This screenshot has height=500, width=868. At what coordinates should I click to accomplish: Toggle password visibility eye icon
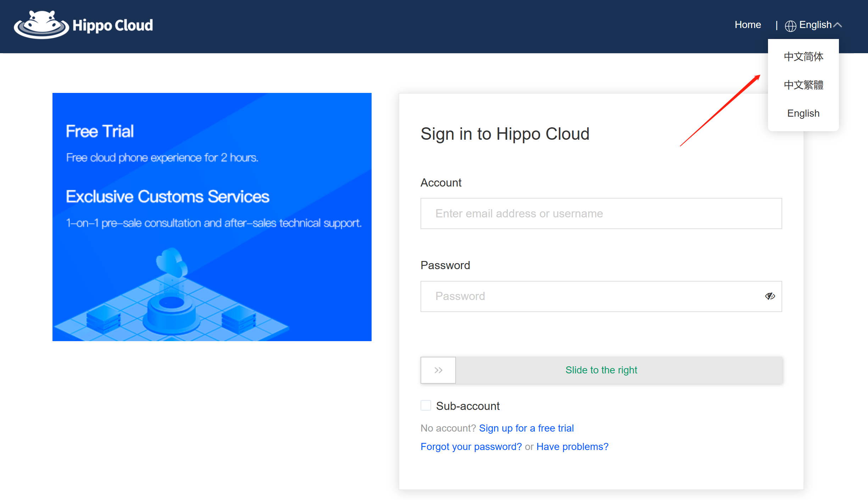(769, 296)
